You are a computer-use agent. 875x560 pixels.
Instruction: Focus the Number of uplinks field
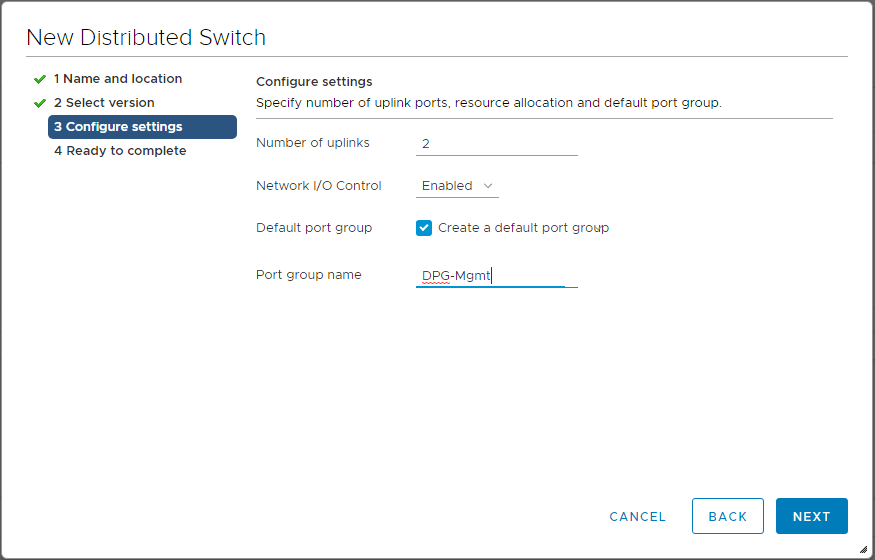pyautogui.click(x=496, y=144)
